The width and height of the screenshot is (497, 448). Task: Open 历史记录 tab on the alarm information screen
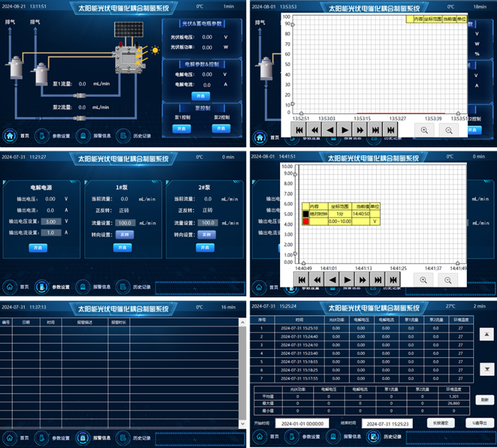click(x=123, y=437)
